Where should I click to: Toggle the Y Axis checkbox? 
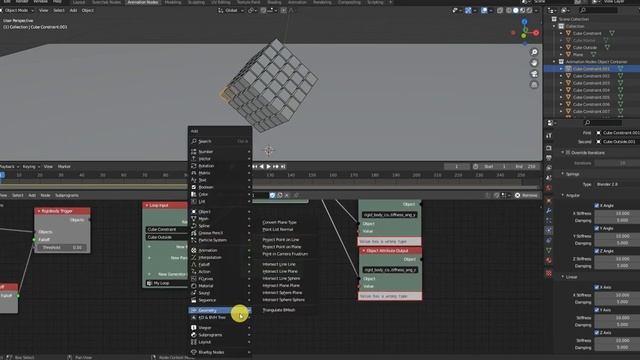click(x=597, y=310)
